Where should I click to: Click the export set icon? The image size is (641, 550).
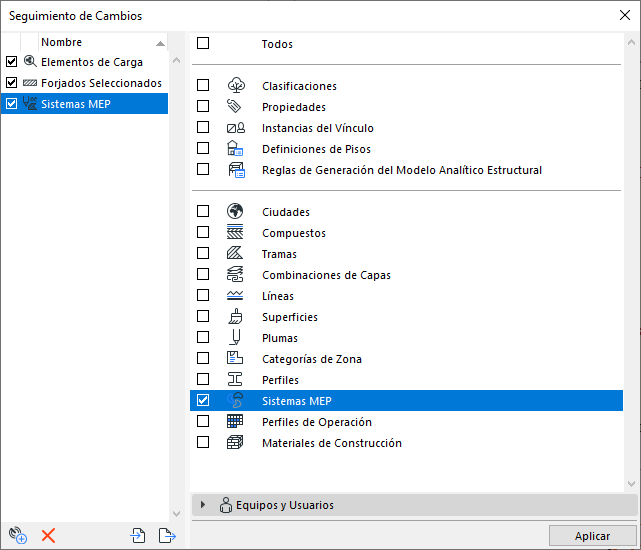pyautogui.click(x=167, y=535)
